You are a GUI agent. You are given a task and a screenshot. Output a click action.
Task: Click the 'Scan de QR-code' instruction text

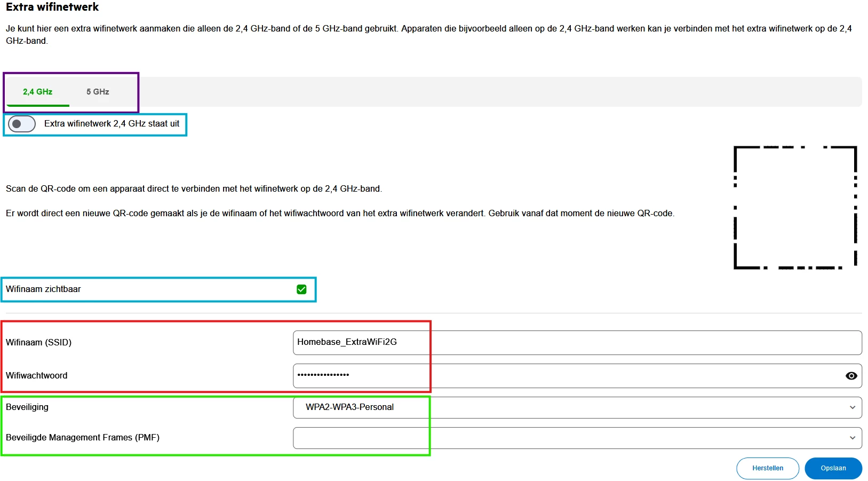[194, 188]
